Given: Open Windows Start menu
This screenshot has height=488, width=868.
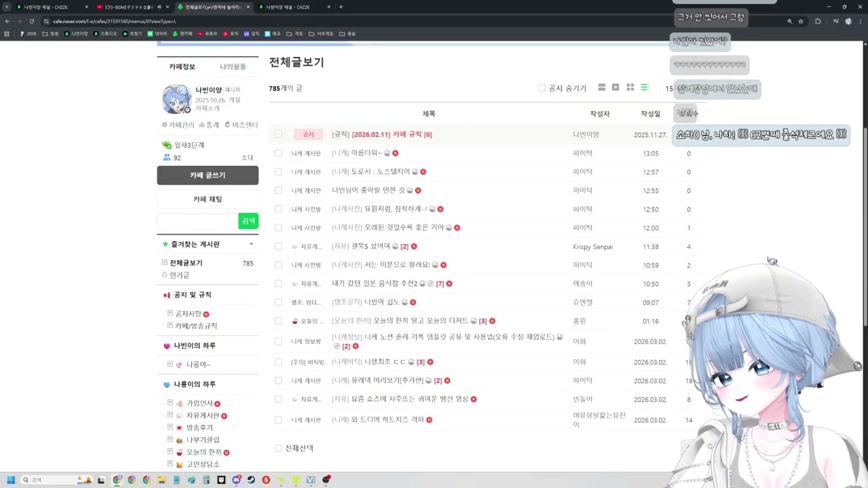Looking at the screenshot, I should pyautogui.click(x=11, y=480).
